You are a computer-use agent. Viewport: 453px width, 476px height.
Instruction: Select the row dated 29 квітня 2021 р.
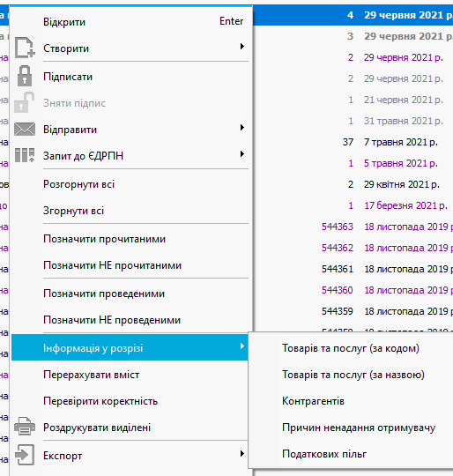pos(353,184)
